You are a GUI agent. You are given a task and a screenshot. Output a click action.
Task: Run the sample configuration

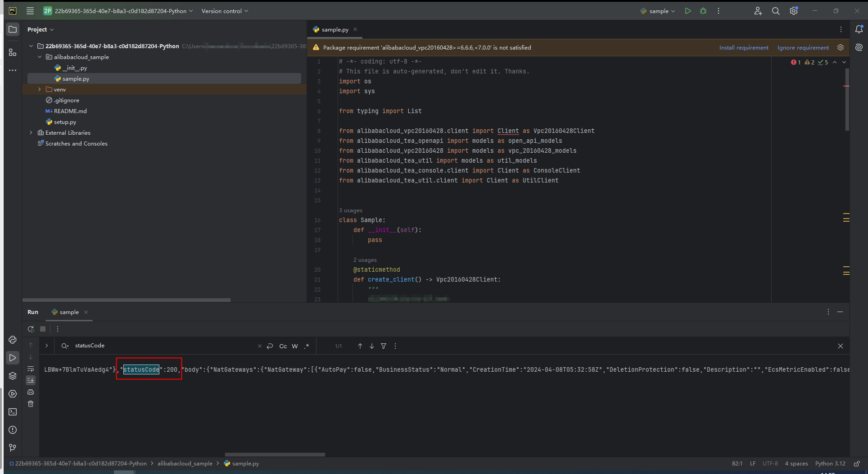688,11
